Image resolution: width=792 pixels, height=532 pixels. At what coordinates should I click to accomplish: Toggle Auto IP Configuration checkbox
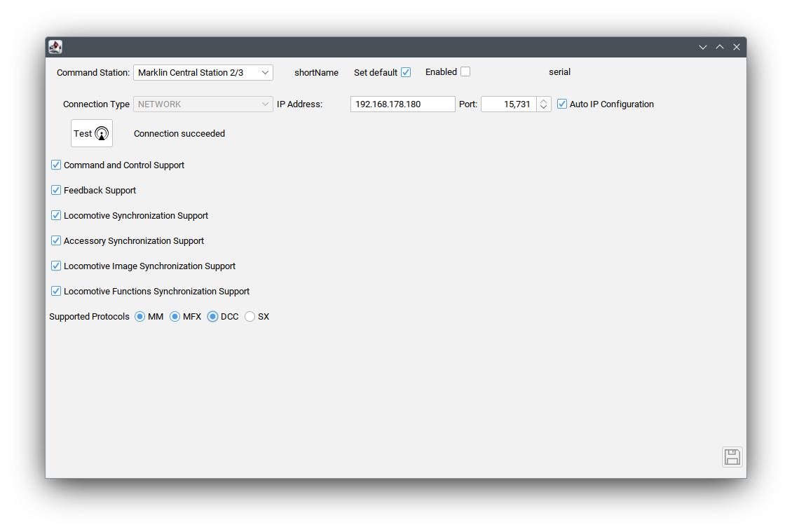point(561,104)
